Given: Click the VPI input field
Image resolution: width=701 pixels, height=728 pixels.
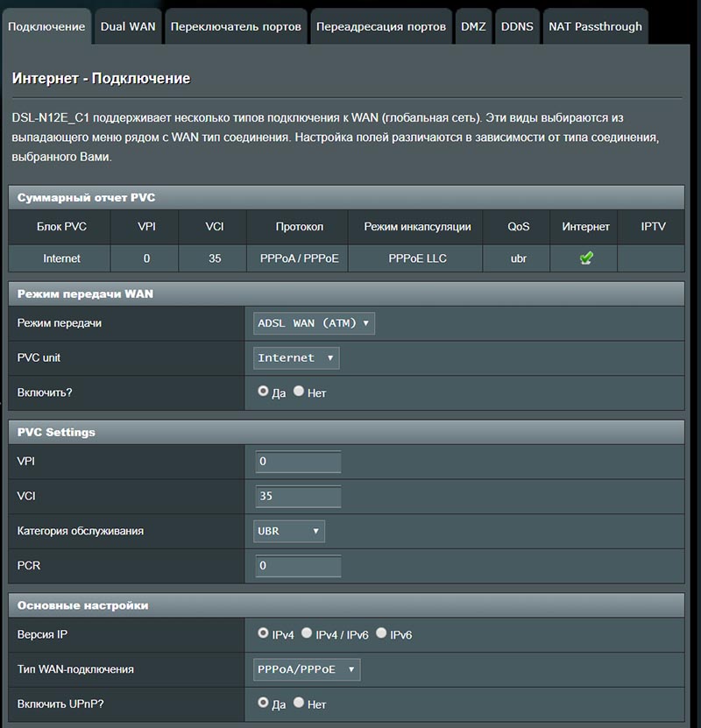Looking at the screenshot, I should point(298,462).
